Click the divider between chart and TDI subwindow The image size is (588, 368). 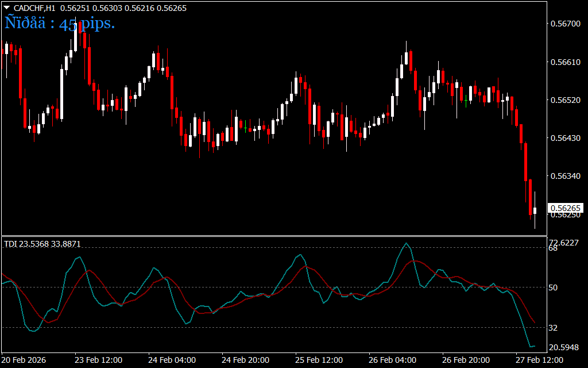click(x=273, y=236)
